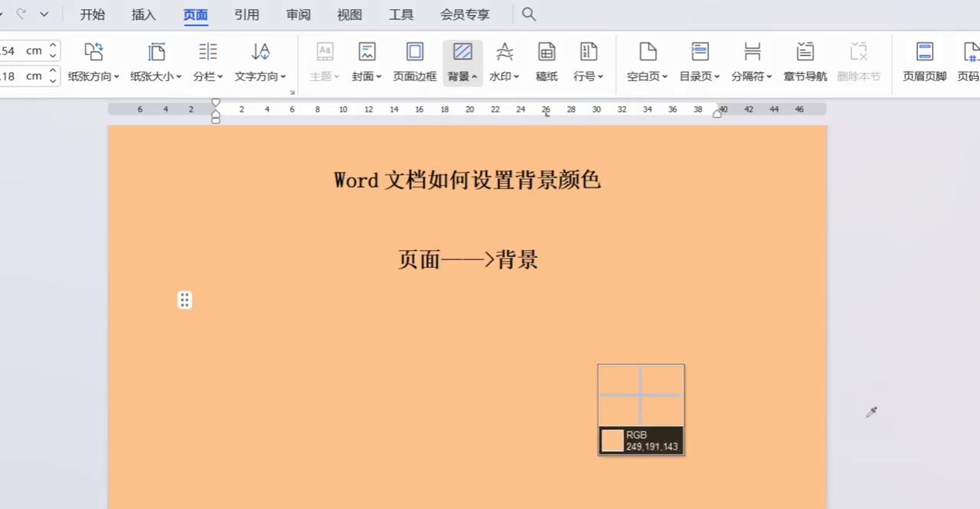Click the 背景 background icon
The width and height of the screenshot is (980, 509).
[x=462, y=52]
